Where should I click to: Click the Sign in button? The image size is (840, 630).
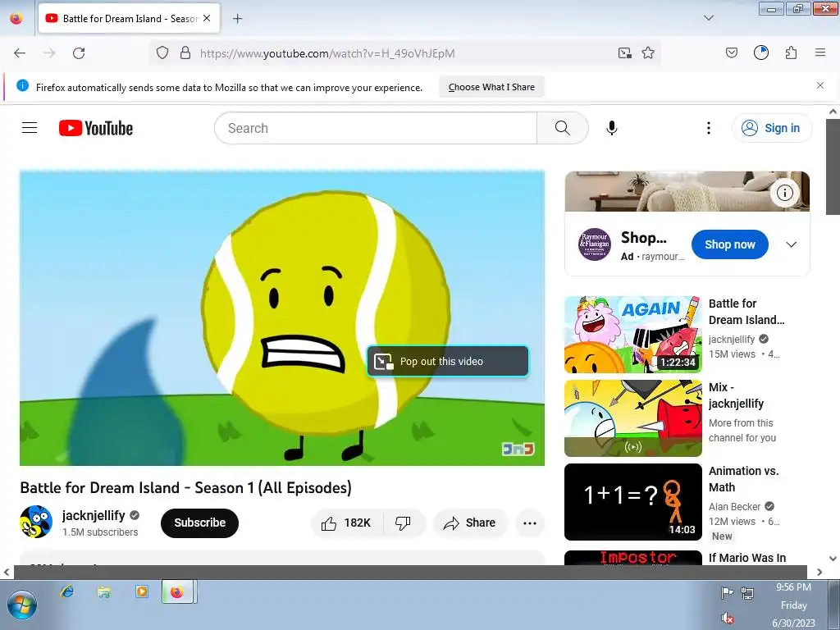[x=771, y=128]
